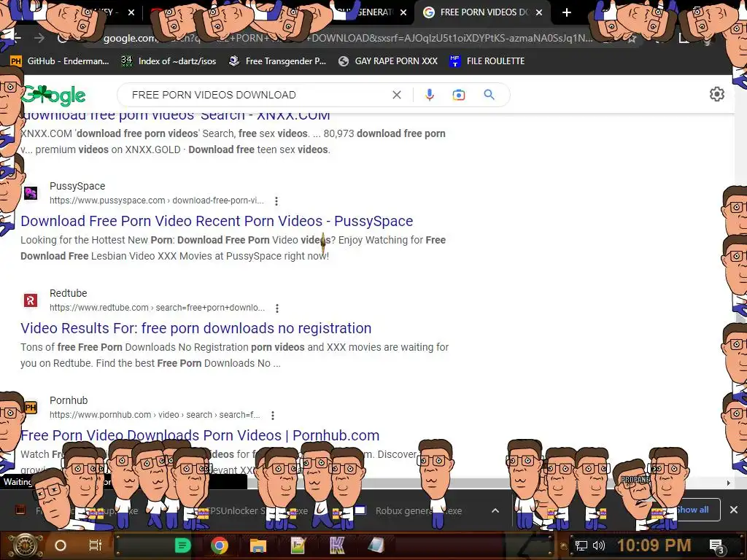Viewport: 747px width, 560px height.
Task: Click Show all downloads
Action: (692, 510)
